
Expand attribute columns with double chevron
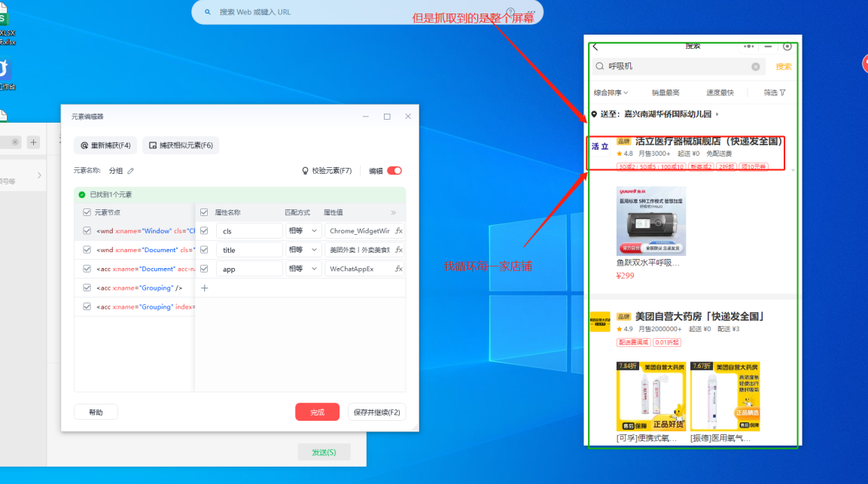(x=394, y=213)
